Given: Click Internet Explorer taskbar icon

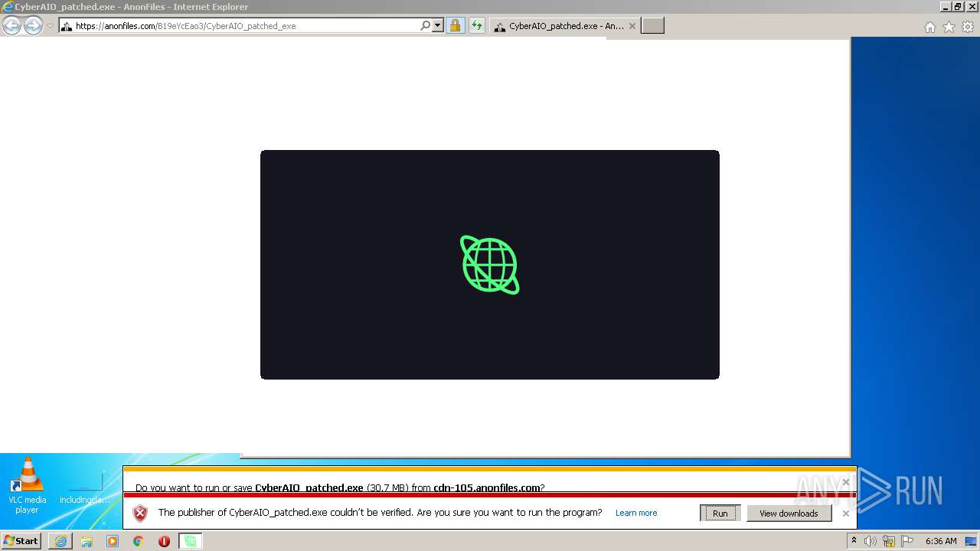Looking at the screenshot, I should pyautogui.click(x=60, y=541).
